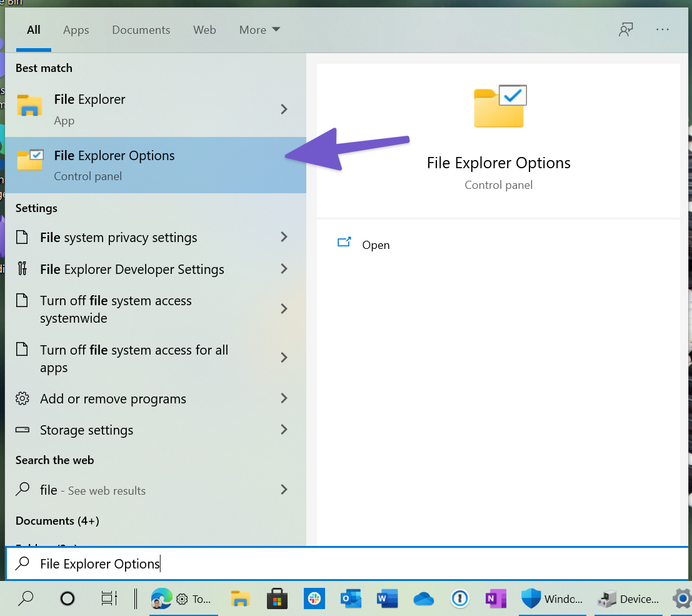692x616 pixels.
Task: Click the Documents (4+) heading
Action: point(58,521)
